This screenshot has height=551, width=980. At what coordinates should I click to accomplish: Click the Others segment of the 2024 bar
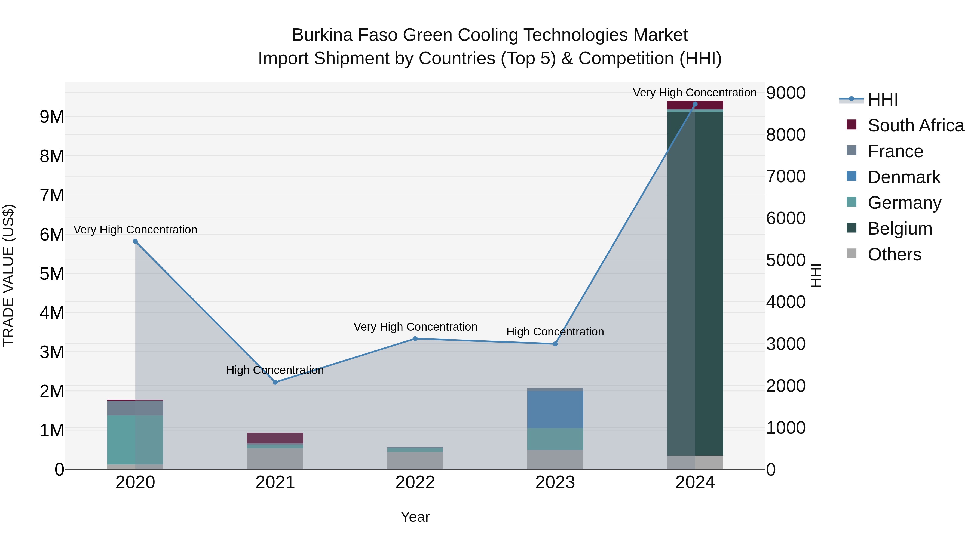(x=695, y=462)
